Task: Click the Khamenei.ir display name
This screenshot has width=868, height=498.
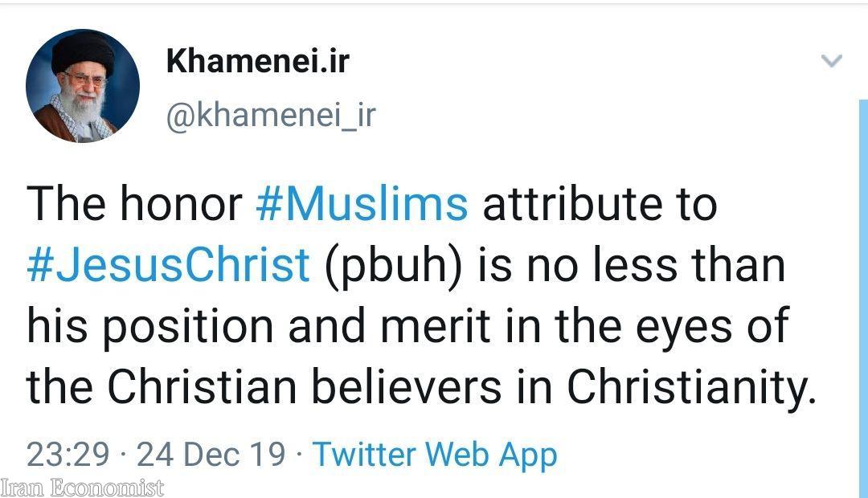Action: point(257,61)
